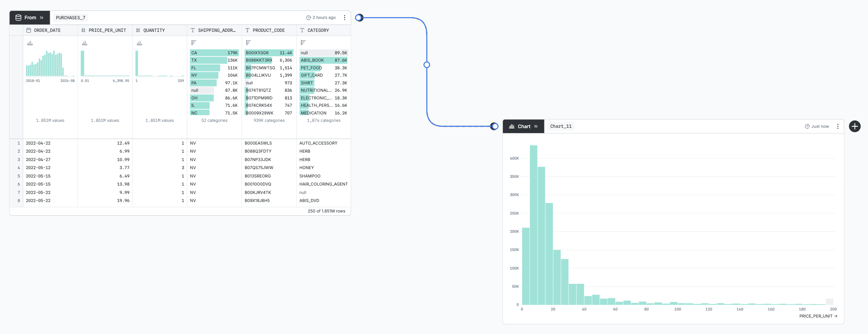Image resolution: width=868 pixels, height=334 pixels.
Task: Select the Chart_11 name label
Action: 561,126
